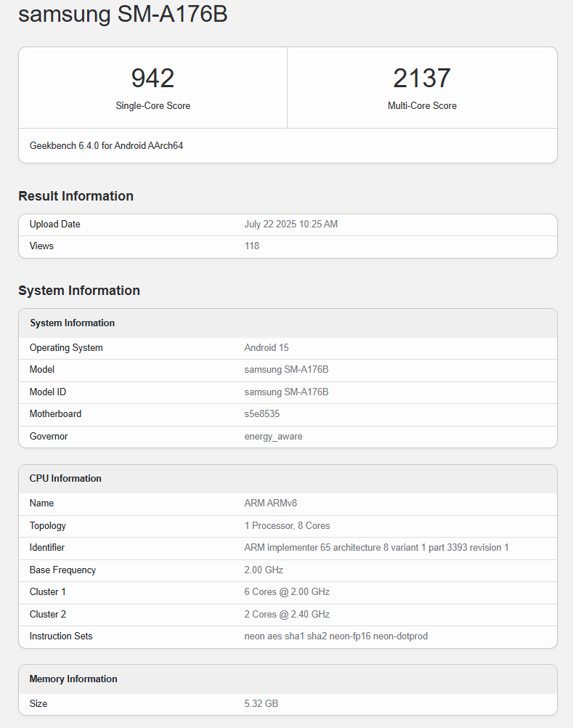The width and height of the screenshot is (573, 728).
Task: Click the 2137 multi-core score number
Action: pos(422,78)
